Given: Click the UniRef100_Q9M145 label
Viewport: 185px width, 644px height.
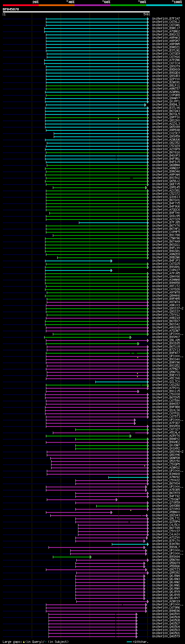Looking at the screenshot, I should pyautogui.click(x=166, y=188).
